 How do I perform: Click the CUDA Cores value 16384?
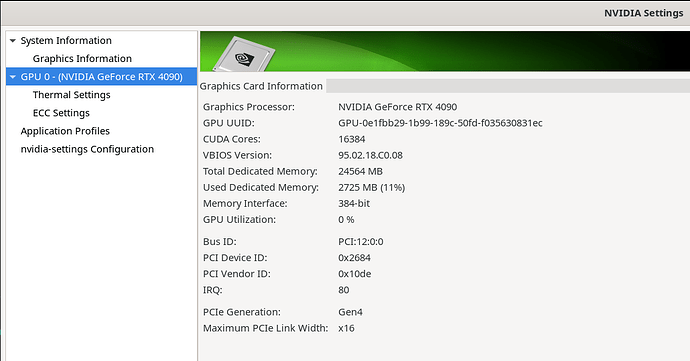(352, 139)
